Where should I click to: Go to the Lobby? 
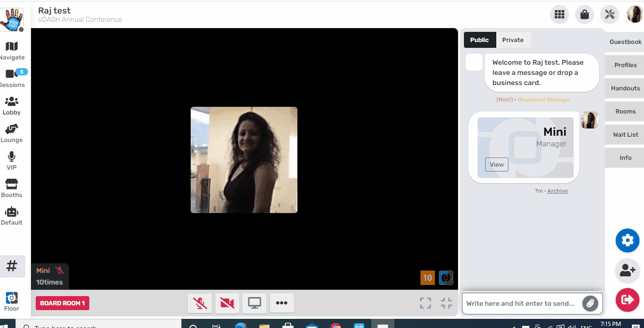[12, 106]
